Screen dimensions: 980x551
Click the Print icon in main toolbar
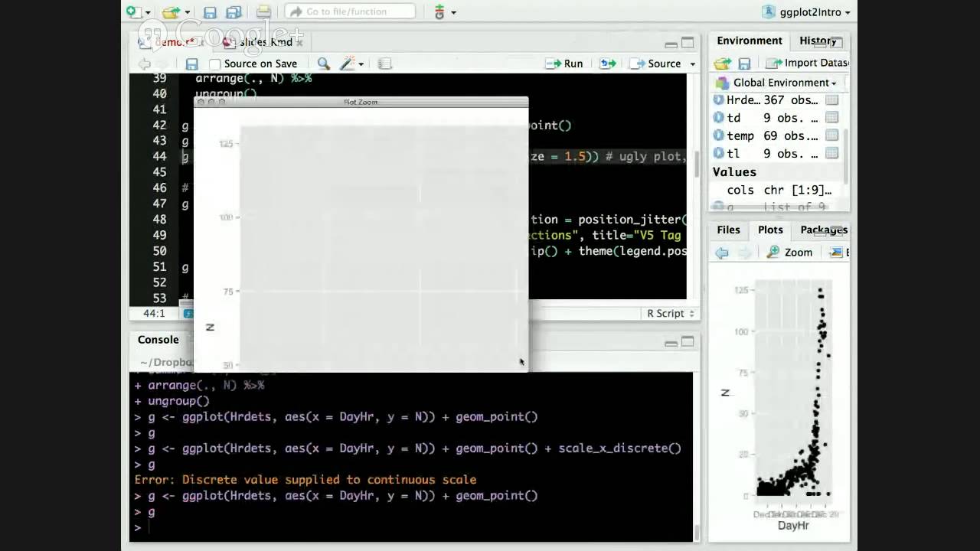[x=263, y=11]
